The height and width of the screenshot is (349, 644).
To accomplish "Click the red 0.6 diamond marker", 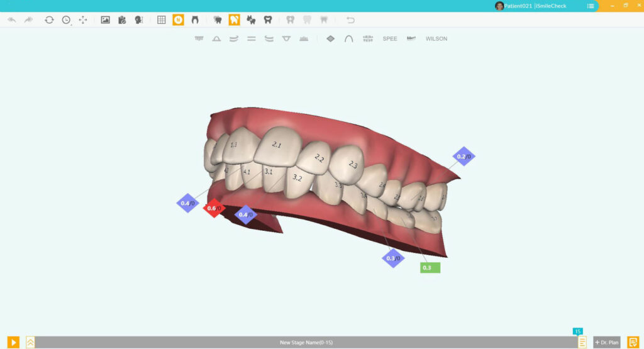I will coord(214,208).
